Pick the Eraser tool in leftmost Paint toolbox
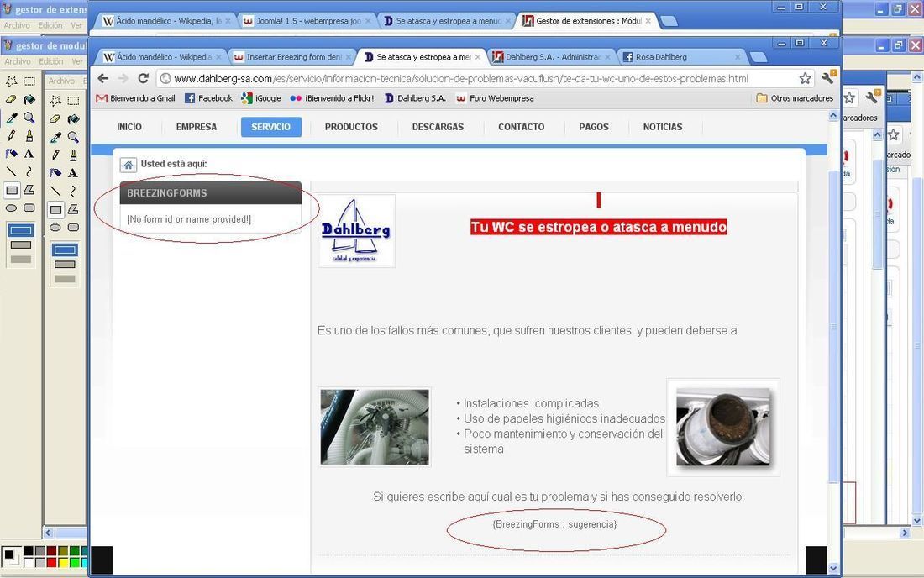 pyautogui.click(x=11, y=100)
